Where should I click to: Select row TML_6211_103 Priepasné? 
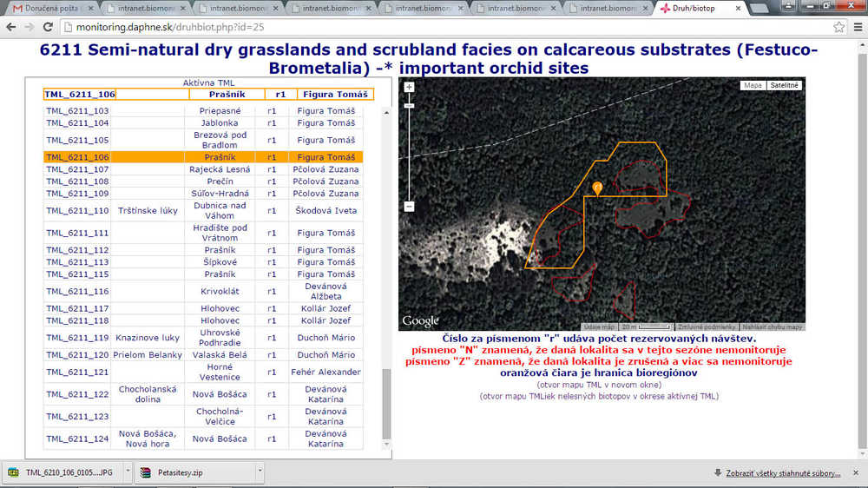202,111
